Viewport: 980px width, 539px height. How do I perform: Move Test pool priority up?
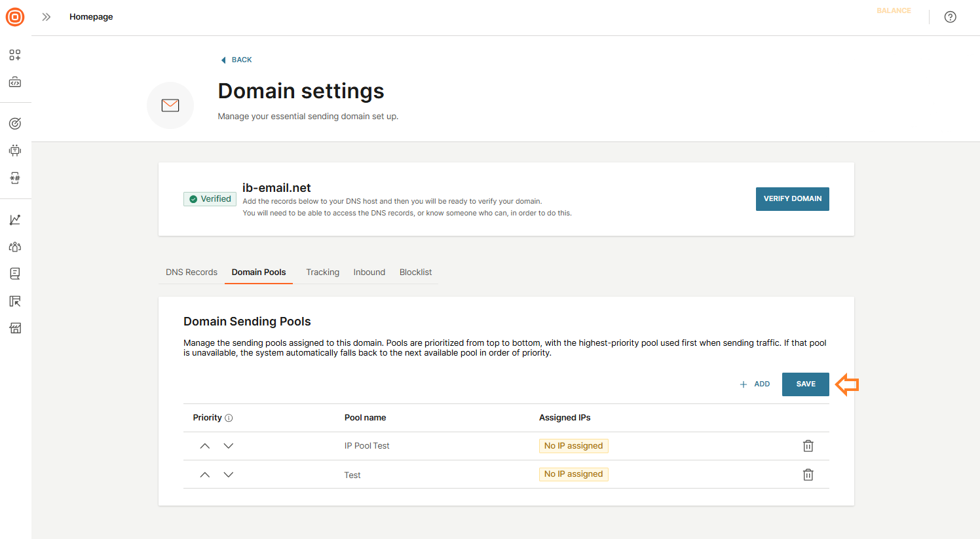coord(205,475)
